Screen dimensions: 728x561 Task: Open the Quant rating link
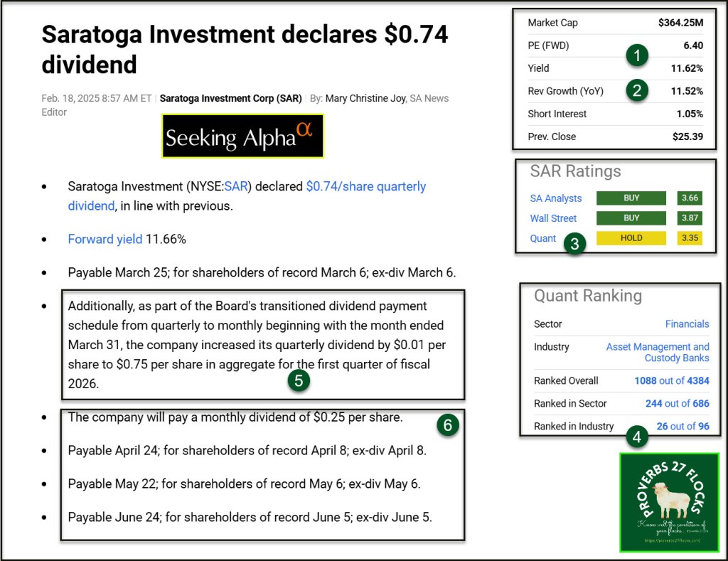click(543, 238)
